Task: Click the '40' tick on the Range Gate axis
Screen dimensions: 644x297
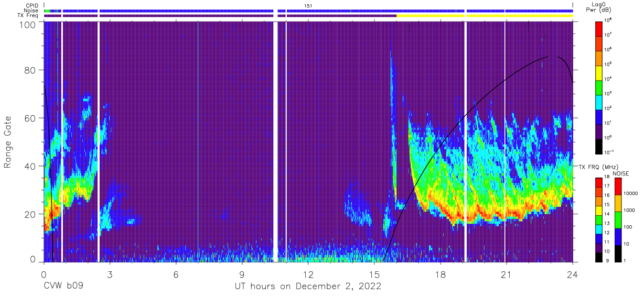Action: 30,166
